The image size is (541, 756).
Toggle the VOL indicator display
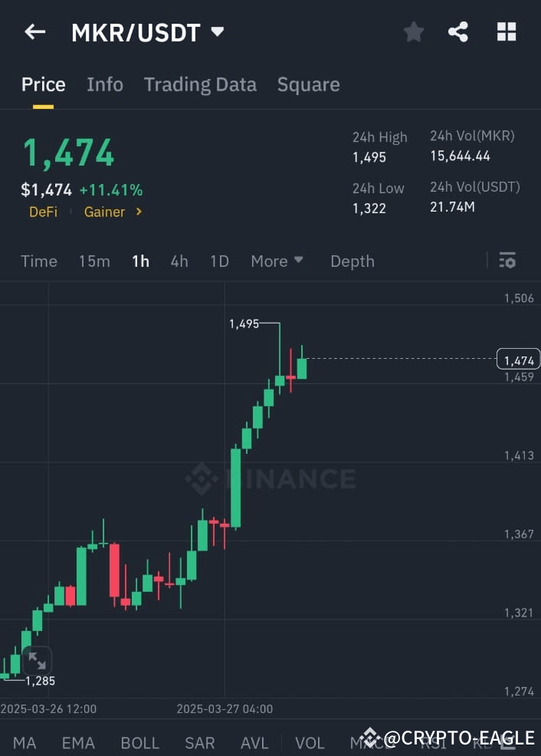pos(310,742)
